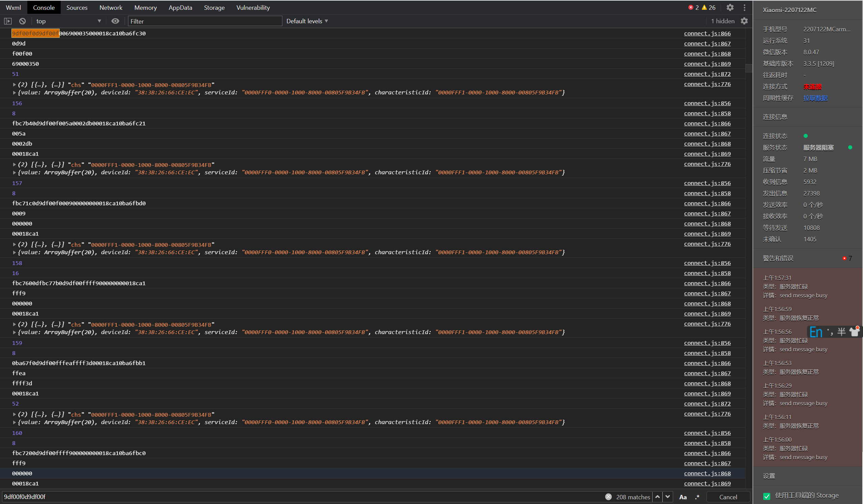Toggle regular expression search option
The image size is (863, 504).
697,497
